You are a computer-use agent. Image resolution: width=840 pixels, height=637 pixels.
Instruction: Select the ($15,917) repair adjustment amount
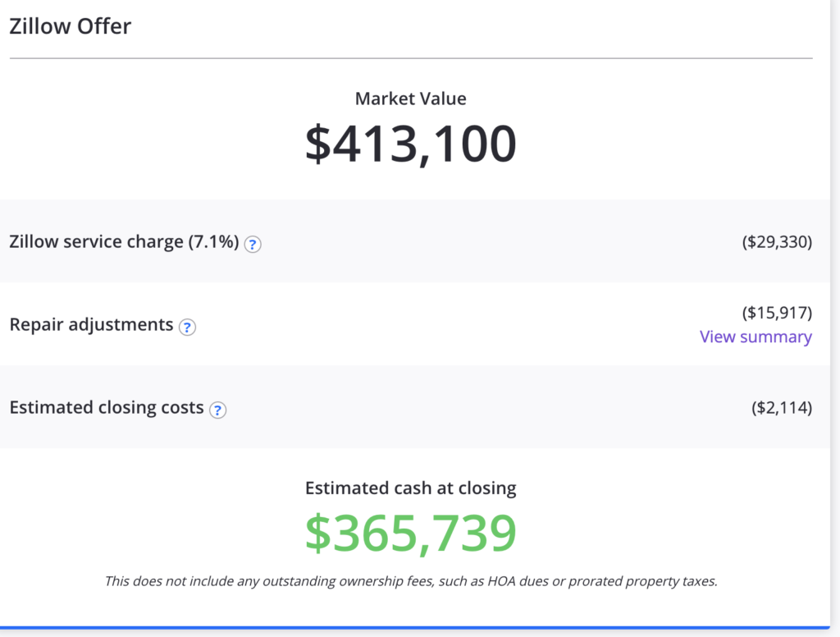[x=777, y=313]
